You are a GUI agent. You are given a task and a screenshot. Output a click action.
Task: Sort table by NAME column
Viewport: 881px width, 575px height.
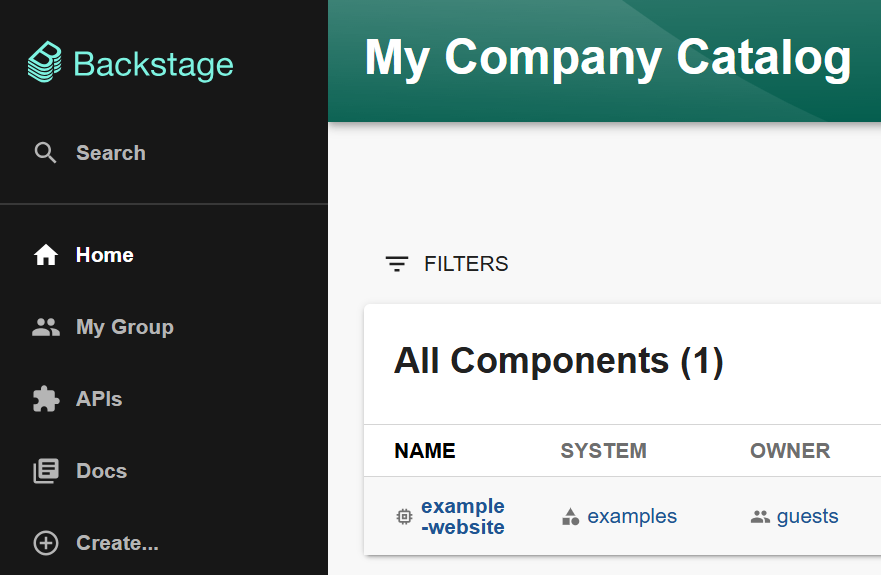425,451
